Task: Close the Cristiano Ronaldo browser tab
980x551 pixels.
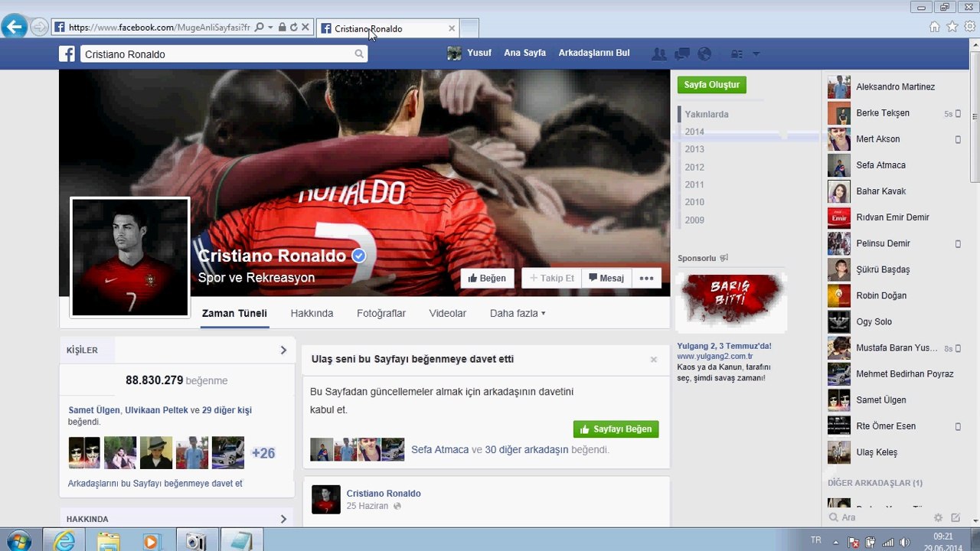Action: pos(452,28)
